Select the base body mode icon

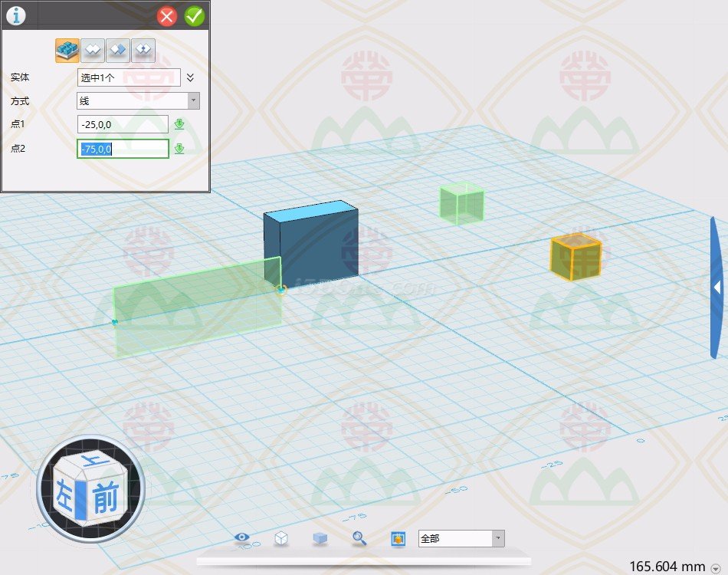click(x=67, y=51)
